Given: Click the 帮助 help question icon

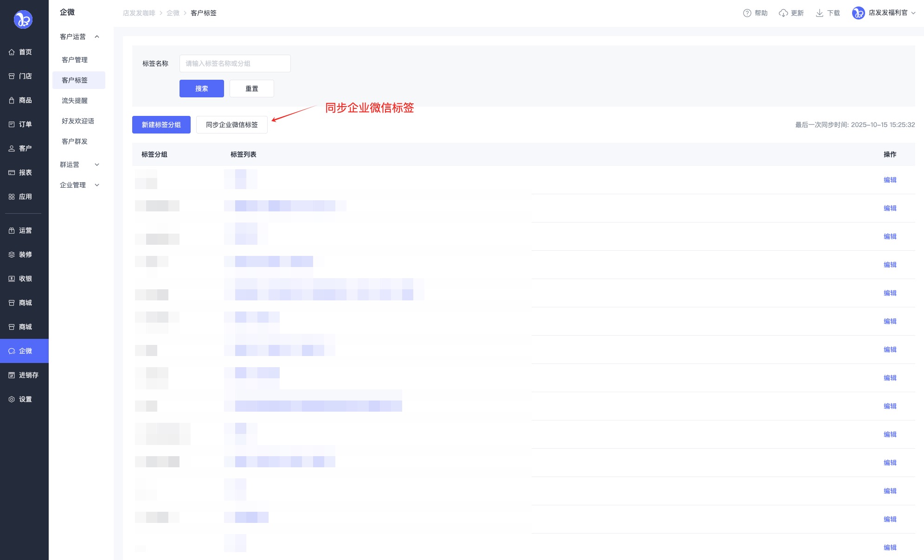Looking at the screenshot, I should pyautogui.click(x=747, y=13).
